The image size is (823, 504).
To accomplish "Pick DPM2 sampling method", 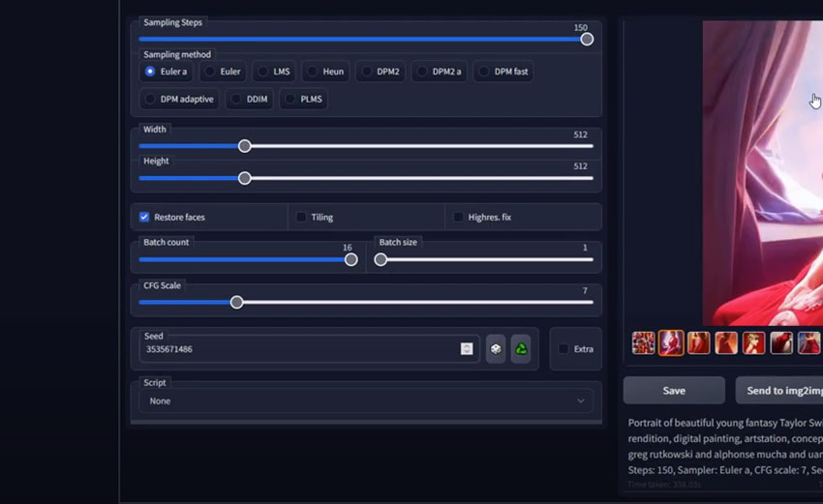I will point(381,72).
